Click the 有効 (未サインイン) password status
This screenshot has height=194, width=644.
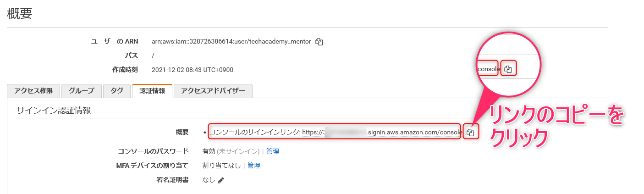pyautogui.click(x=230, y=151)
